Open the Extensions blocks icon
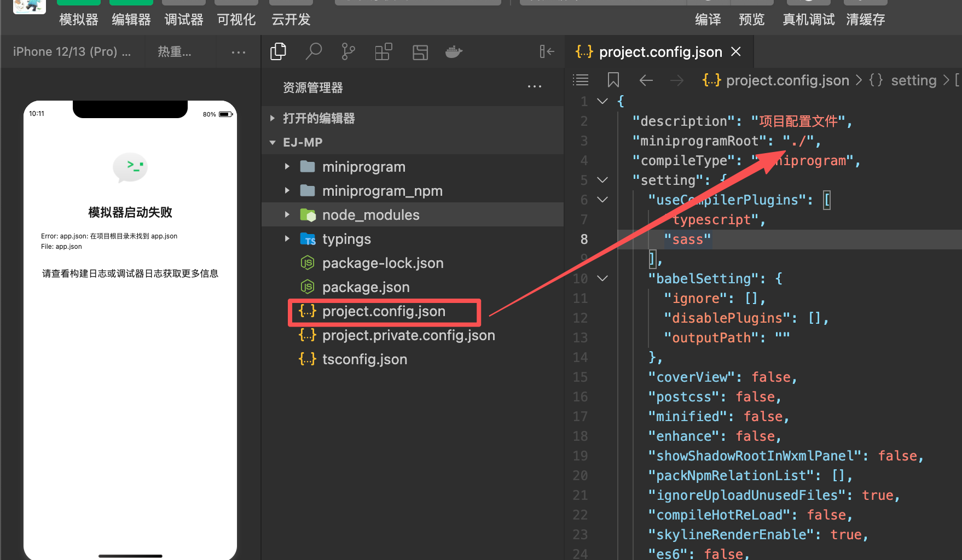The height and width of the screenshot is (560, 962). pos(384,52)
